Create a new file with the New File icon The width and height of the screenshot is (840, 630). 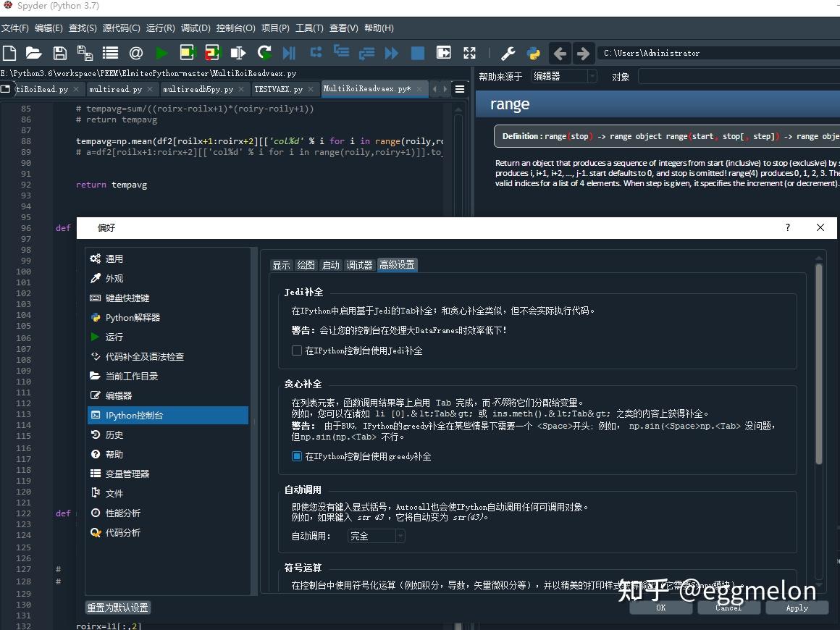pyautogui.click(x=9, y=52)
